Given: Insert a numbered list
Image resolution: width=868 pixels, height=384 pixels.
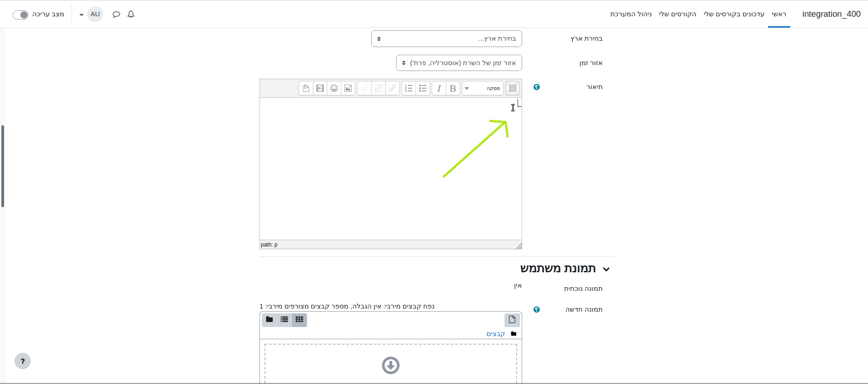Looking at the screenshot, I should point(409,88).
